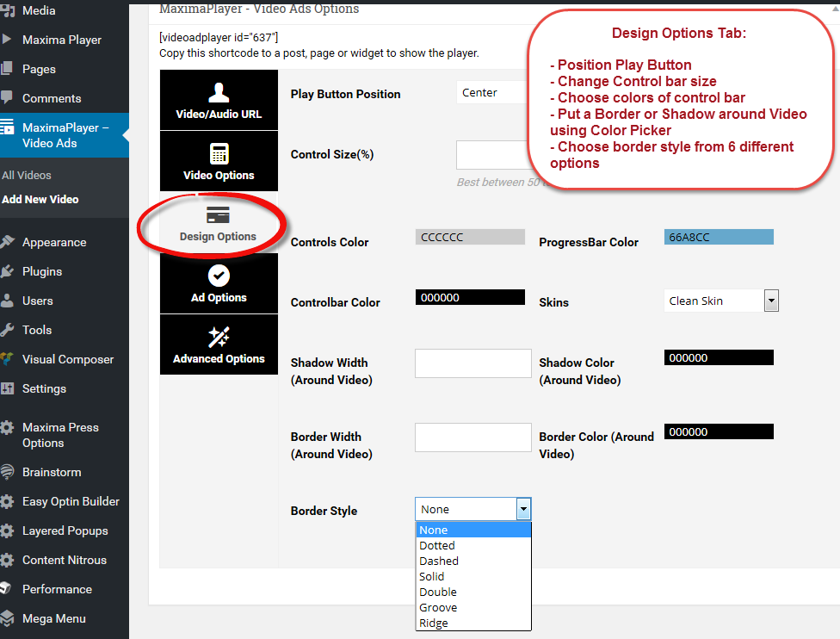Open the Play Button Position dropdown

tap(491, 93)
